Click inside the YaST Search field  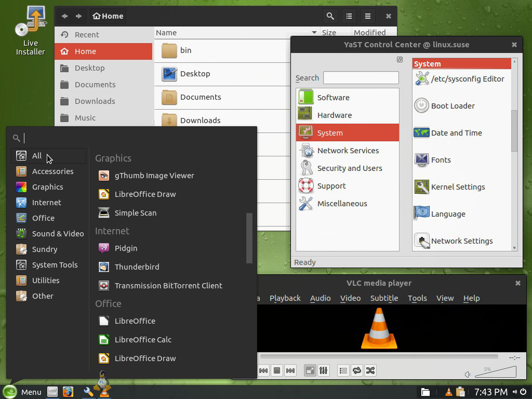tap(361, 77)
